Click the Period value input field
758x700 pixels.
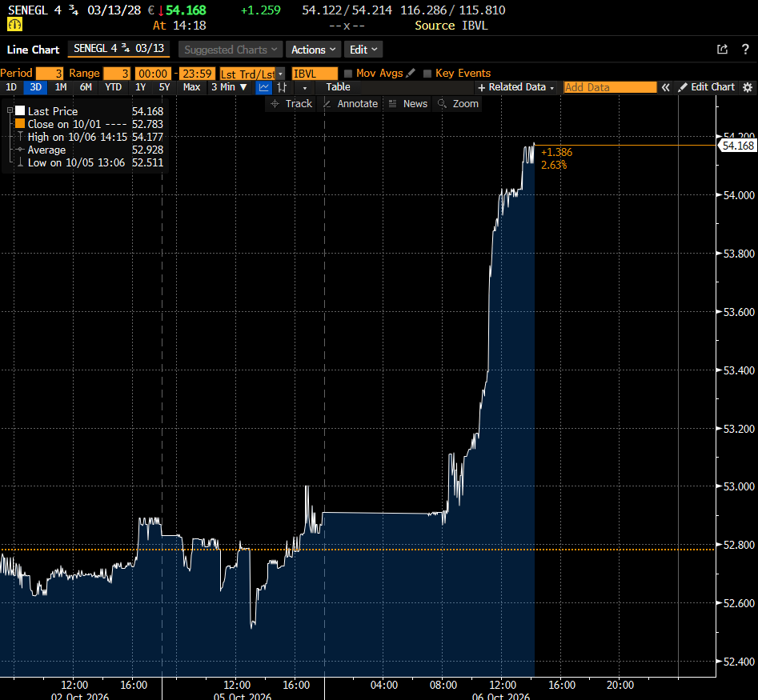pyautogui.click(x=50, y=74)
